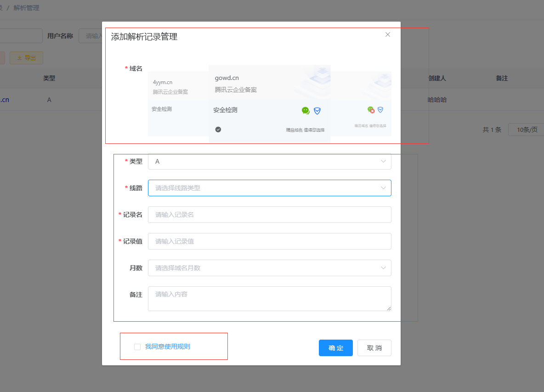Expand the 月数 domain months dropdown
This screenshot has height=392, width=544.
click(269, 268)
